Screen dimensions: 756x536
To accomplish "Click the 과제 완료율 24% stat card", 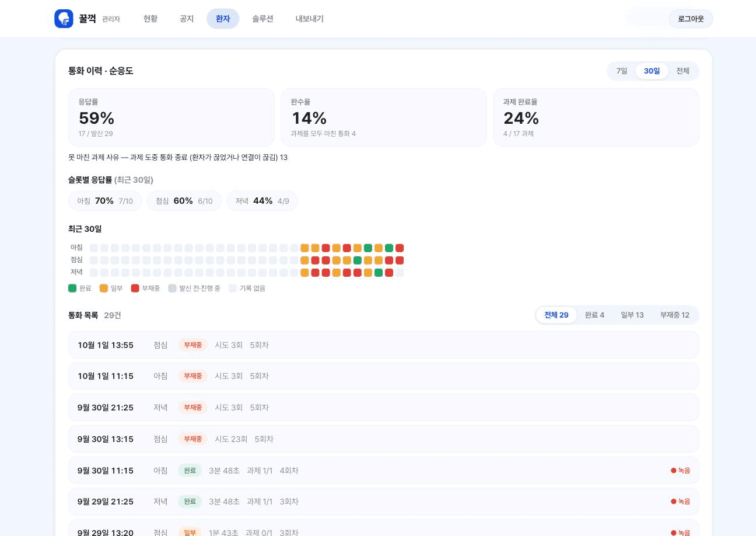I will point(596,117).
